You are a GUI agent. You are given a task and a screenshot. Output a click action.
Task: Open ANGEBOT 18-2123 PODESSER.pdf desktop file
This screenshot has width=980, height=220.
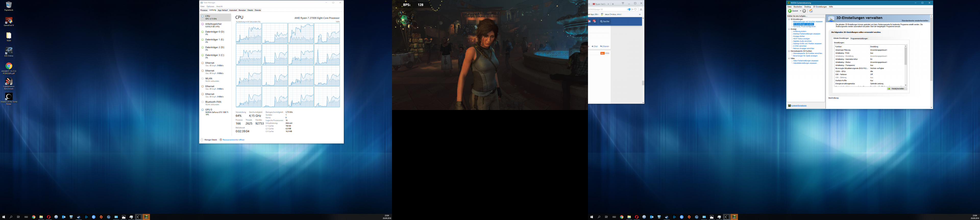[9, 68]
